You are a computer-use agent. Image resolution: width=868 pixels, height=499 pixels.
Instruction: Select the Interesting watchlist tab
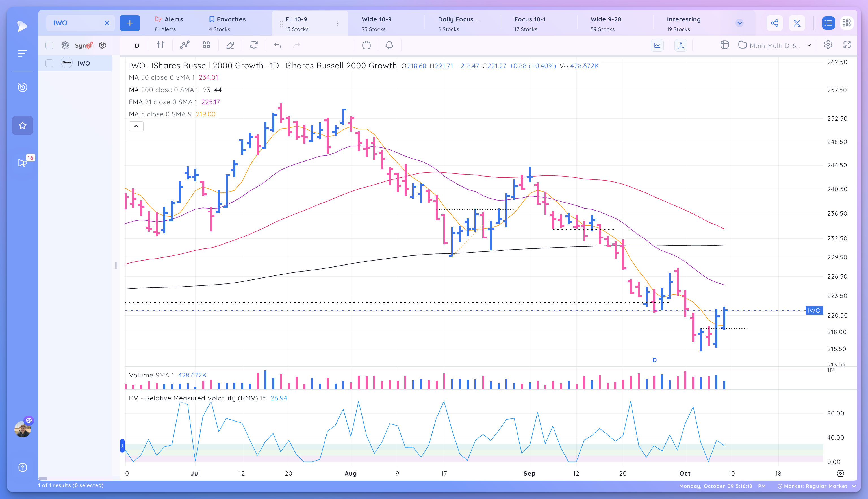tap(684, 24)
